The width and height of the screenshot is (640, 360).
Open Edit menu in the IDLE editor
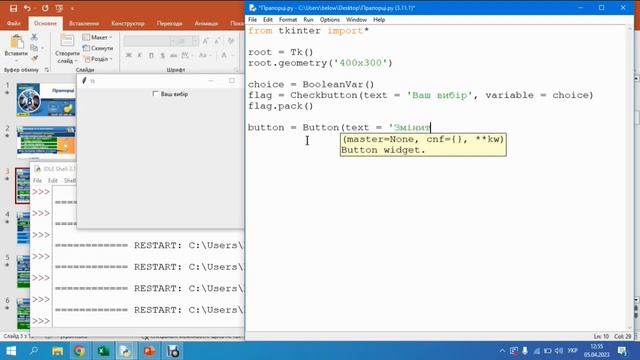267,20
